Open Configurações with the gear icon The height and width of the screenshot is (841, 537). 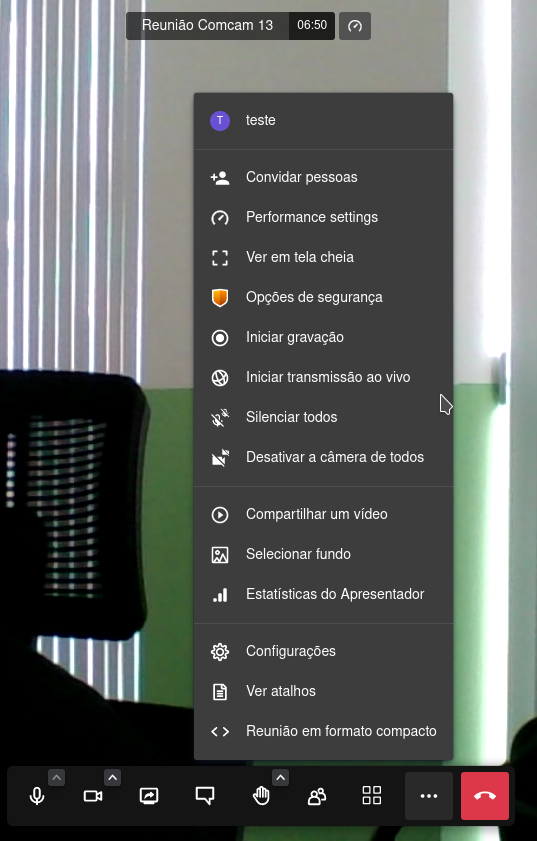323,651
